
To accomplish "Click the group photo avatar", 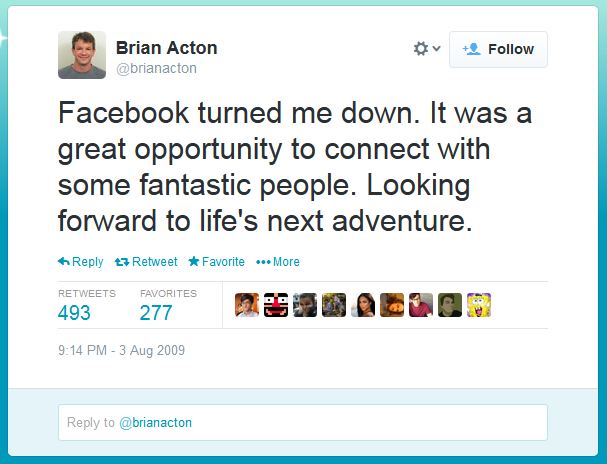I will click(334, 305).
